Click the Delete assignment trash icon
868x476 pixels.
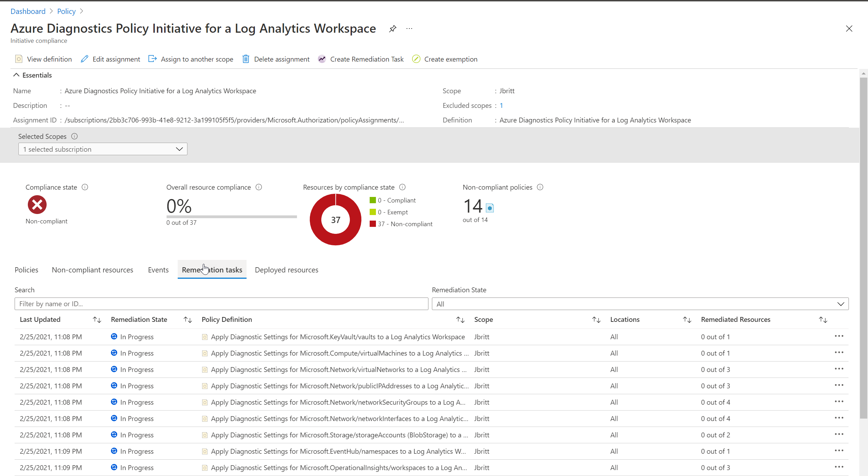[246, 59]
